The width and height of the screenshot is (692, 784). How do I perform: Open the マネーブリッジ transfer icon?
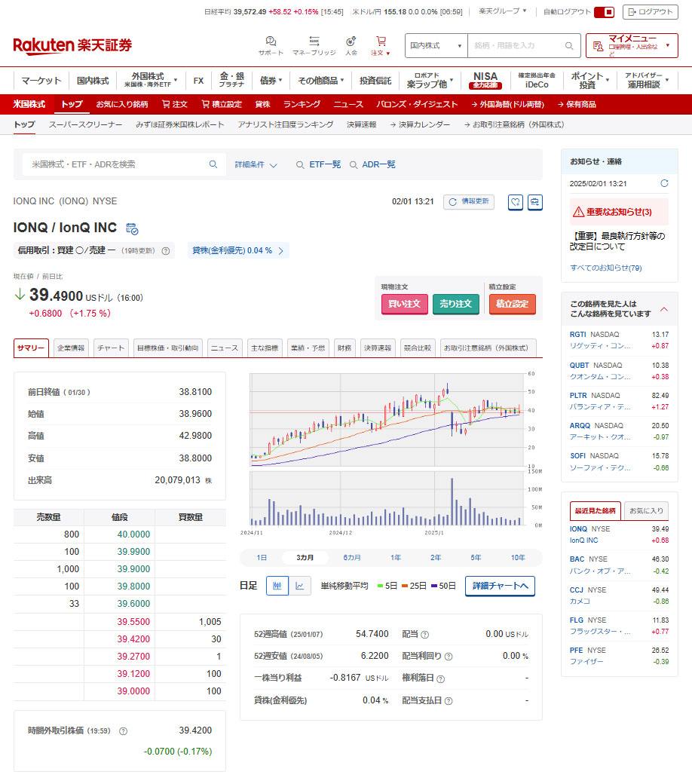[x=314, y=41]
